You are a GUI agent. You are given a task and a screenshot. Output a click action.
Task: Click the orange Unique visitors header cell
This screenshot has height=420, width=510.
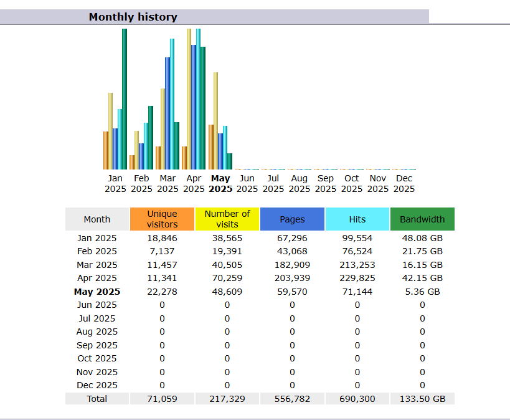click(162, 219)
